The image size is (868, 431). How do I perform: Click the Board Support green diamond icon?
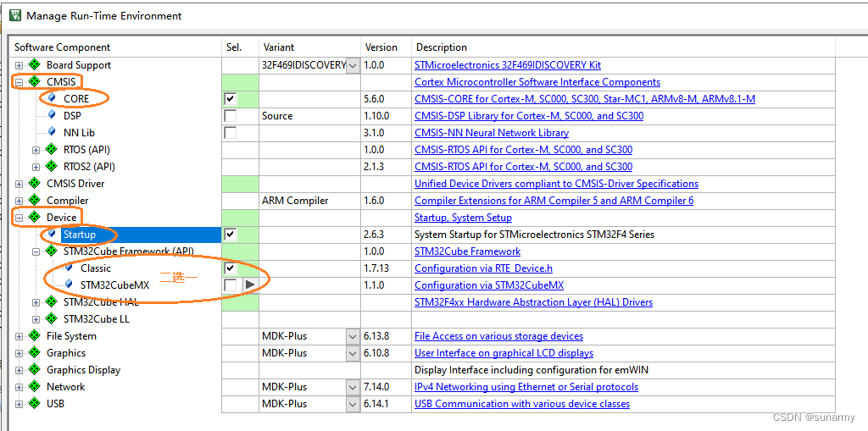point(34,64)
